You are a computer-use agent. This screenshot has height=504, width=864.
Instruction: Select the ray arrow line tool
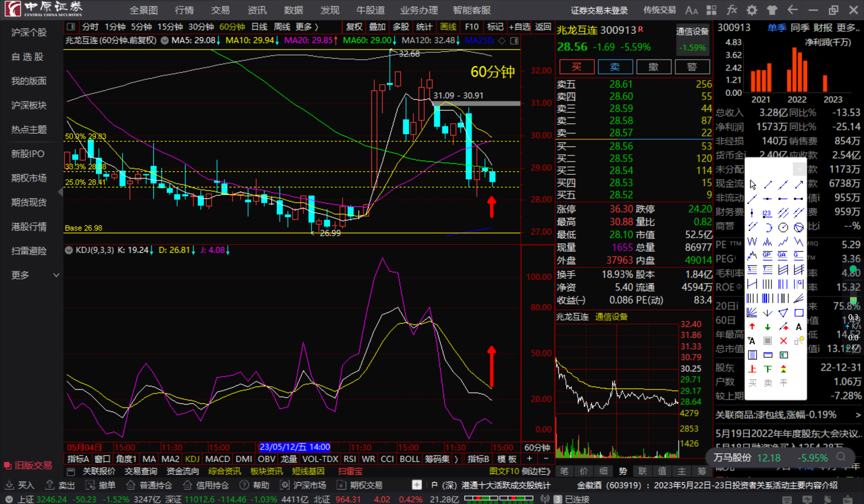pos(799,185)
